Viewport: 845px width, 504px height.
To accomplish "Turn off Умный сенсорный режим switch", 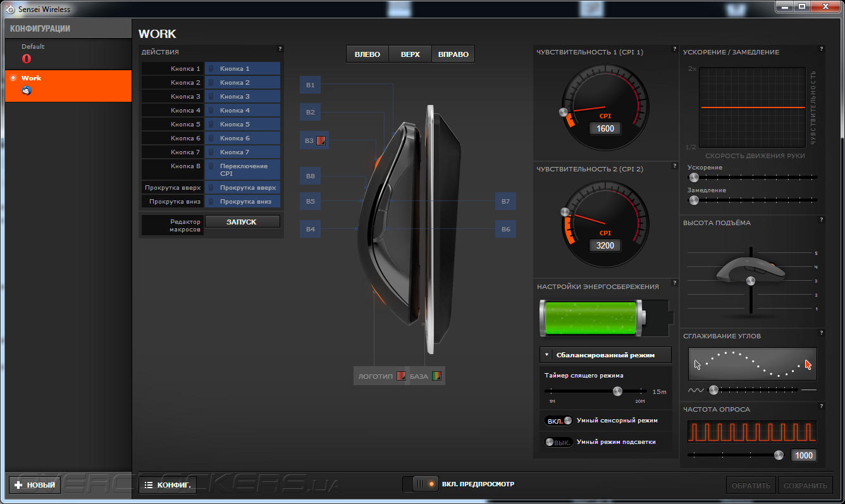I will (558, 421).
